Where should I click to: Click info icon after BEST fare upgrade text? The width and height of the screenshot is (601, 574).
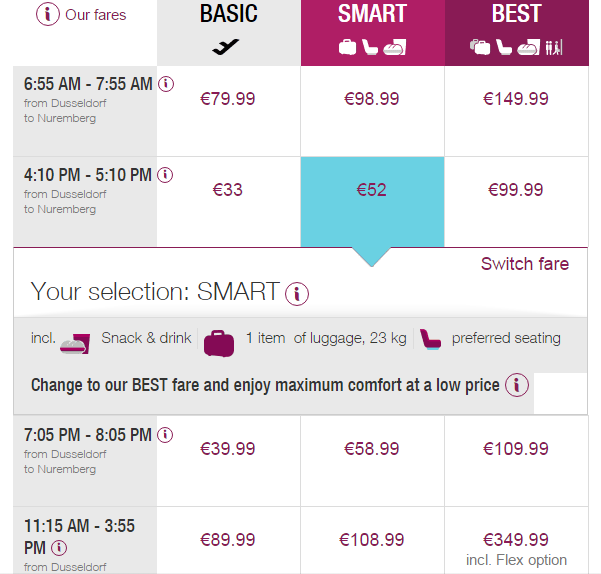516,385
